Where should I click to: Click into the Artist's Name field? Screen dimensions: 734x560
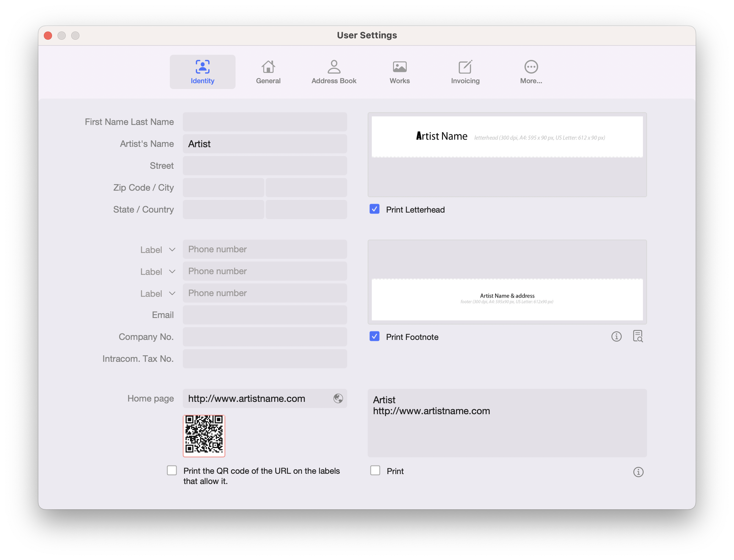click(265, 144)
